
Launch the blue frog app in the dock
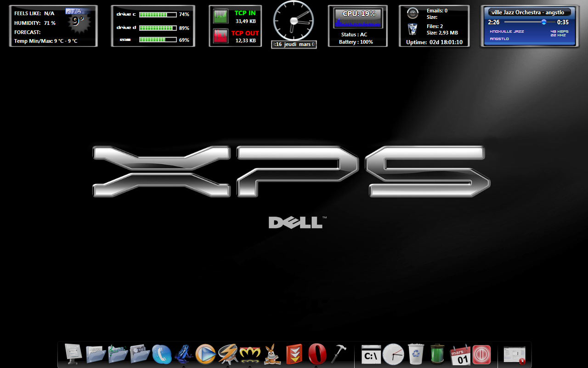tap(184, 355)
